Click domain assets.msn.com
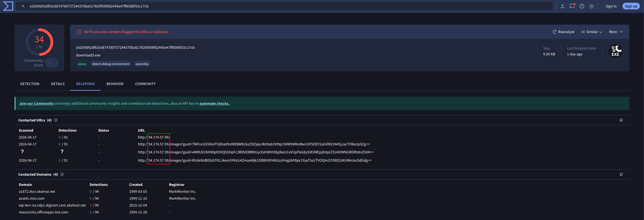The height and width of the screenshot is (220, 644). [x=32, y=199]
